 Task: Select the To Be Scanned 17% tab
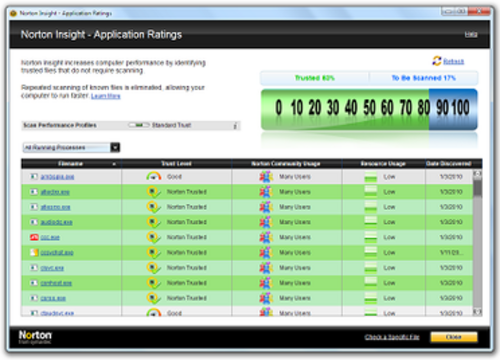tap(423, 78)
